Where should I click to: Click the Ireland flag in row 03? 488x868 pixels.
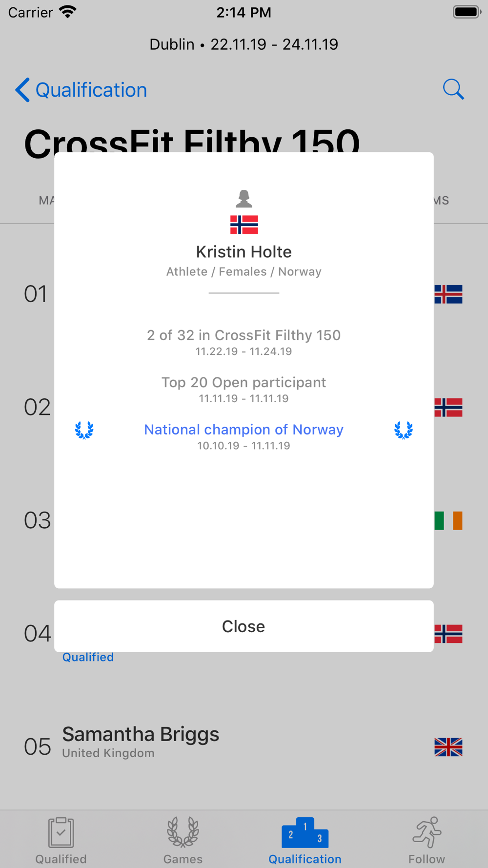pyautogui.click(x=448, y=520)
